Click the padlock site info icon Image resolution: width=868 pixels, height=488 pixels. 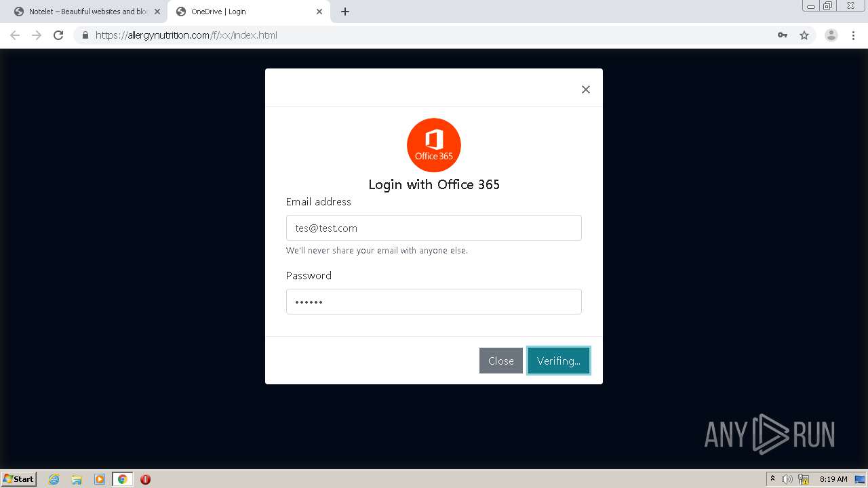tap(85, 35)
